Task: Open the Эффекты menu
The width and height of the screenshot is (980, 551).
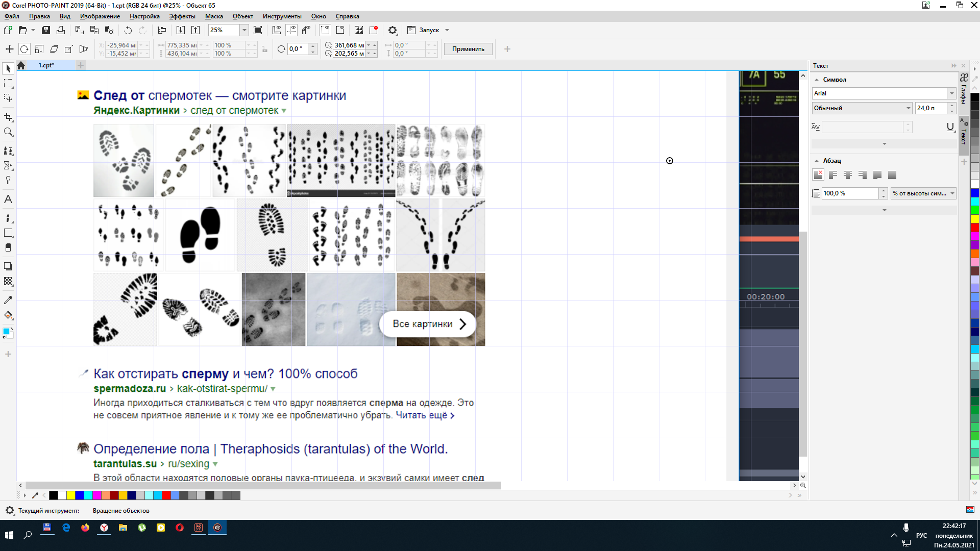Action: coord(182,16)
